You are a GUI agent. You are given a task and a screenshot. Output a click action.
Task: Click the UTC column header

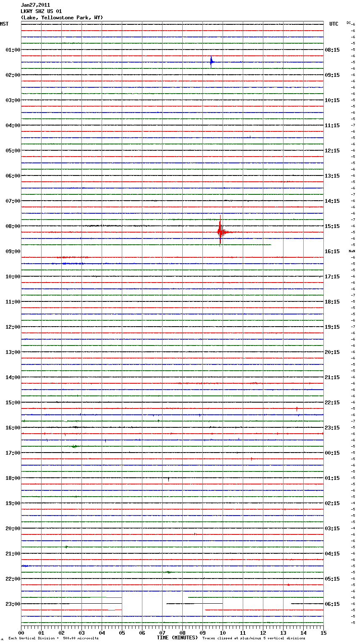tap(334, 24)
